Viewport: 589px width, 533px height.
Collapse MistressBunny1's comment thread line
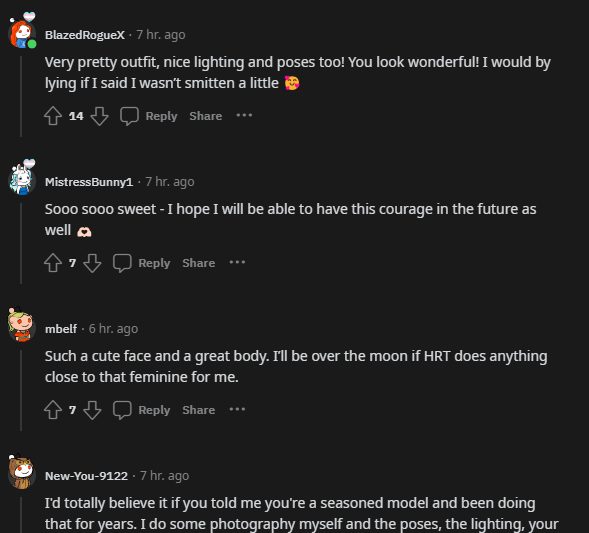tap(21, 243)
